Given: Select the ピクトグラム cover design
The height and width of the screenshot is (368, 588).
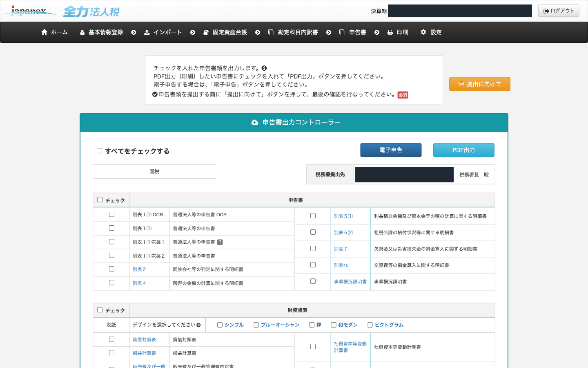Looking at the screenshot, I should pos(370,325).
